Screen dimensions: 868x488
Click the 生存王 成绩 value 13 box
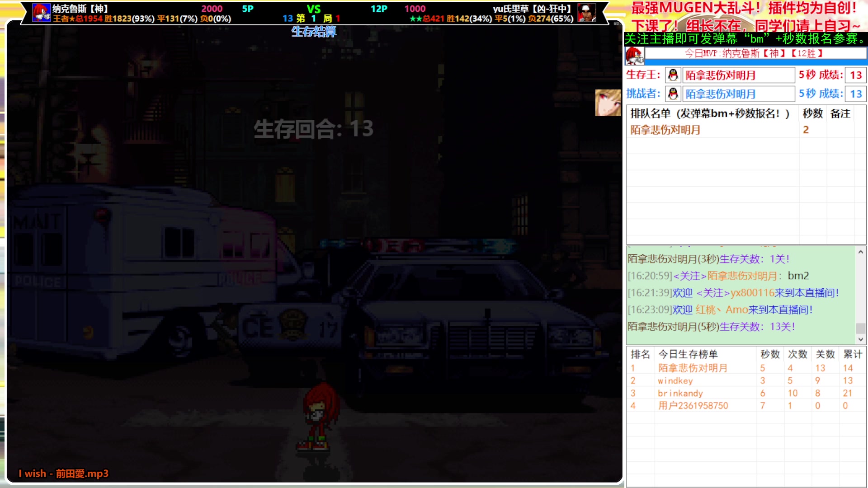(855, 75)
